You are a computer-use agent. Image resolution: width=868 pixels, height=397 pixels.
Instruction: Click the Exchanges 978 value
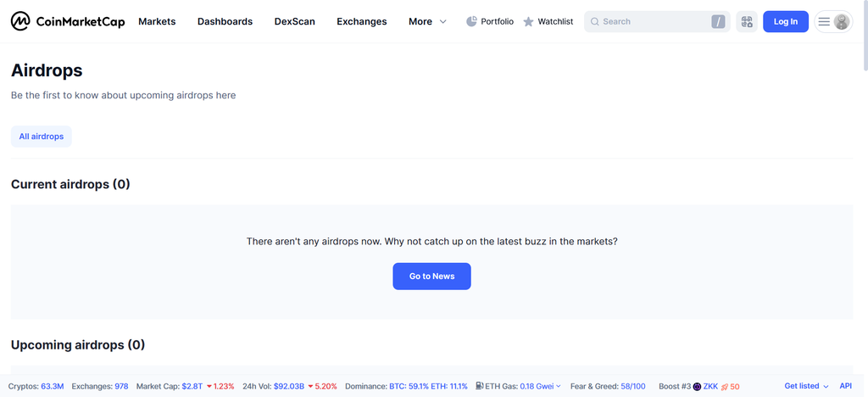pos(121,386)
